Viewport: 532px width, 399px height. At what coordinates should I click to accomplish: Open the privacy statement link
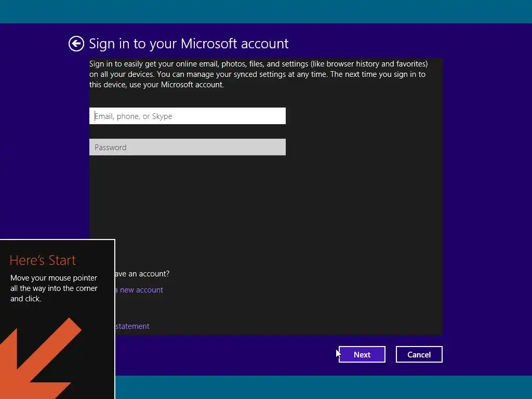(x=132, y=326)
